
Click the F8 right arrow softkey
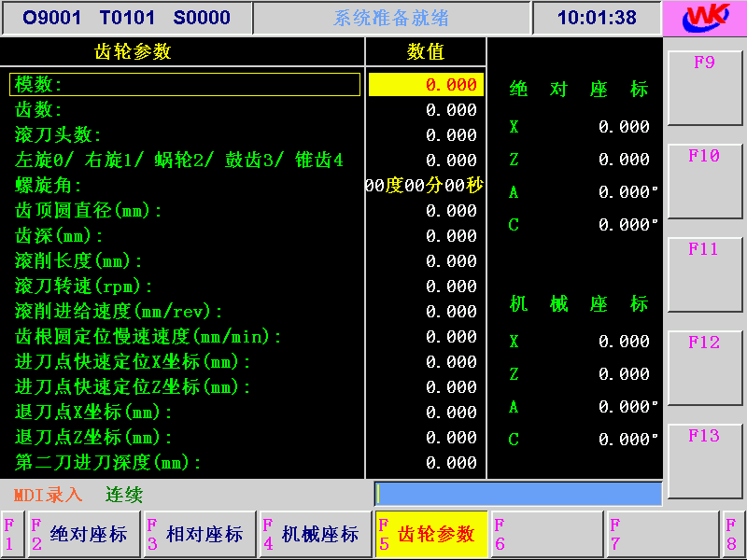pyautogui.click(x=734, y=534)
